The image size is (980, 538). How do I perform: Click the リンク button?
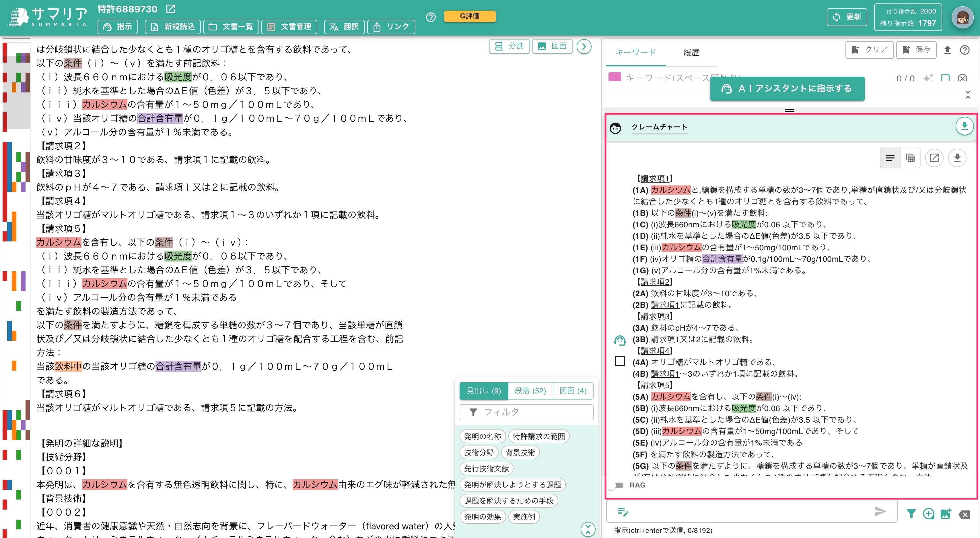click(391, 27)
